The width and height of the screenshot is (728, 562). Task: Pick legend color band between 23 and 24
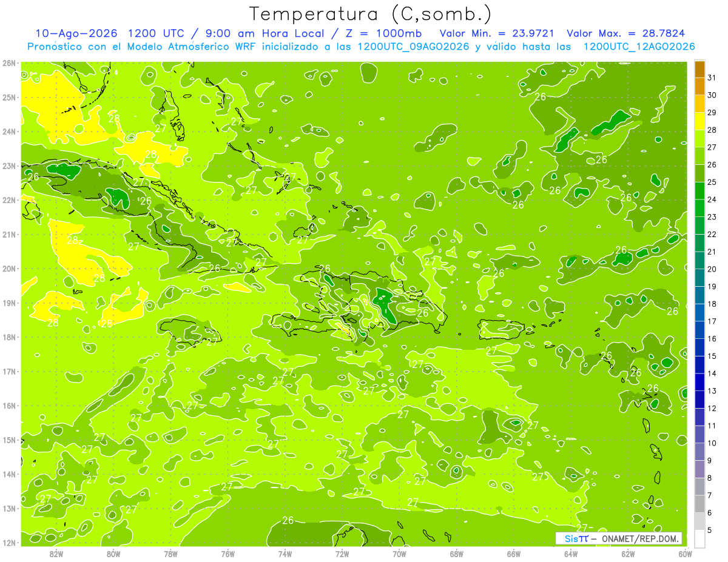699,209
